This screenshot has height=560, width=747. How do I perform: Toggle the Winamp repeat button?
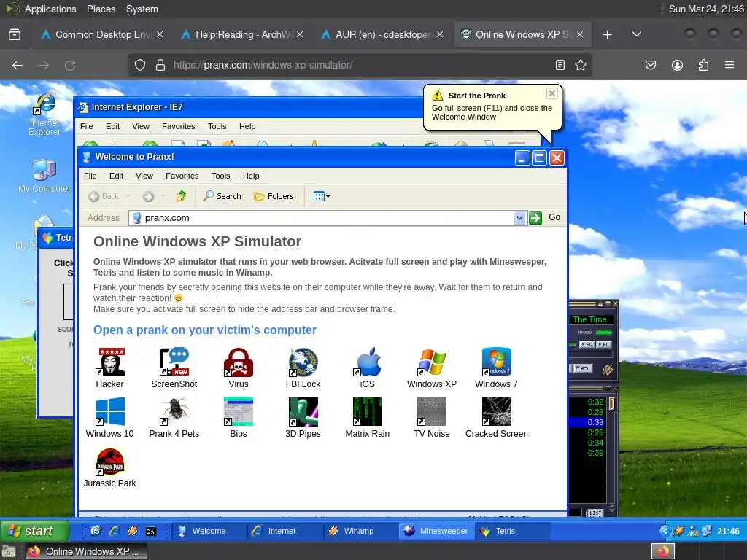tap(582, 368)
